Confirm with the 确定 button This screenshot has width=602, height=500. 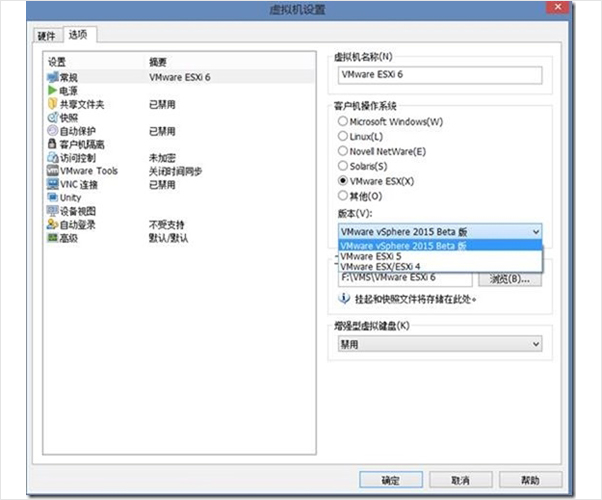click(x=391, y=480)
